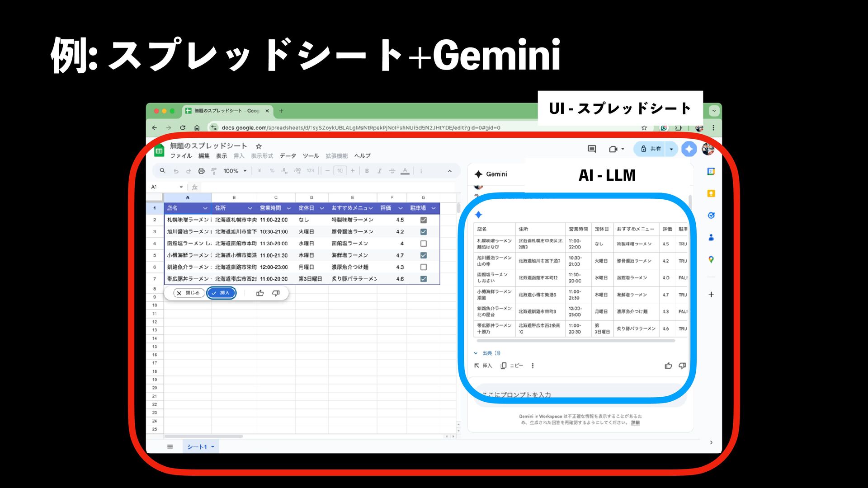Open 評価 column header dropdown
The image size is (868, 488).
click(x=401, y=208)
